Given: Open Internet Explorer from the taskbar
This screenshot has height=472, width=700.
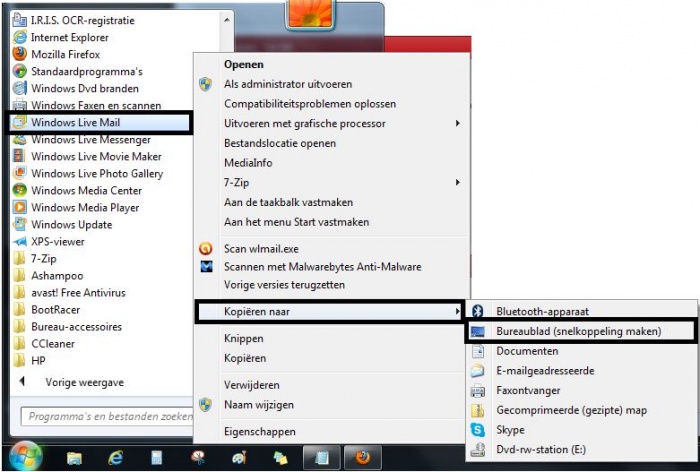Looking at the screenshot, I should (116, 458).
